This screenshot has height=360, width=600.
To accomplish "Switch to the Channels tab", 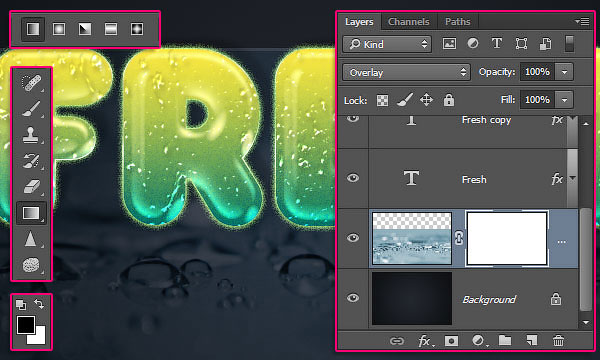I will pos(409,22).
